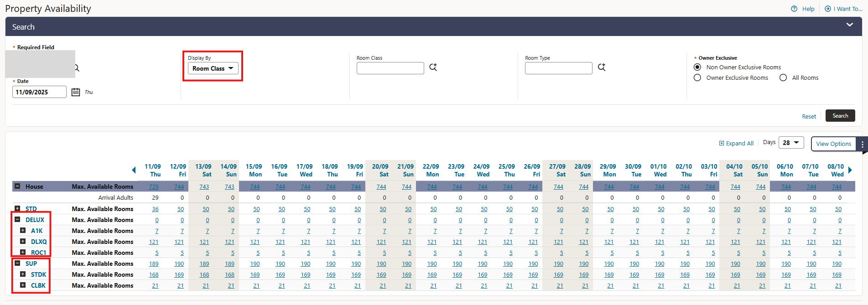Click House availability 729 for 11/09
Viewport: 868px width, 305px height.
pyautogui.click(x=154, y=187)
